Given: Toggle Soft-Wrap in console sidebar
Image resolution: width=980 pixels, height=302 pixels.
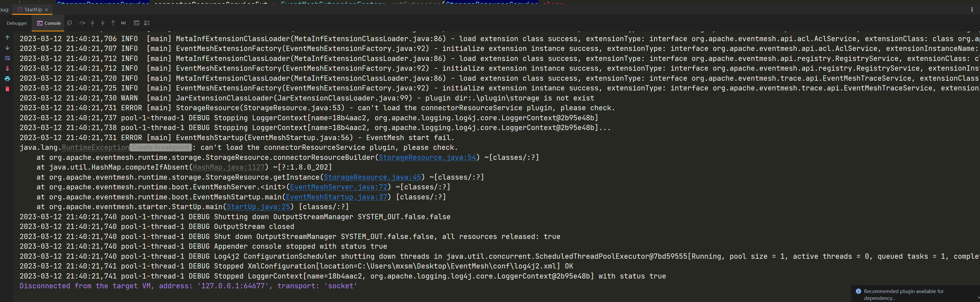Looking at the screenshot, I should (7, 58).
